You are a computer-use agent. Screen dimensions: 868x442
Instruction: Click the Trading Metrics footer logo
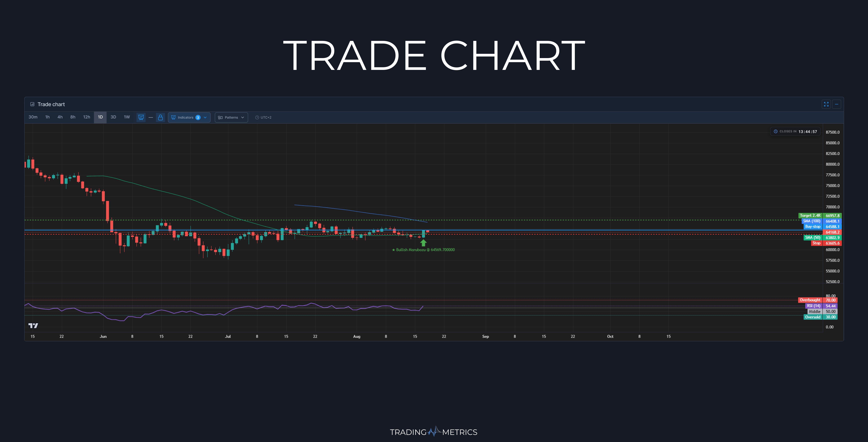click(434, 432)
